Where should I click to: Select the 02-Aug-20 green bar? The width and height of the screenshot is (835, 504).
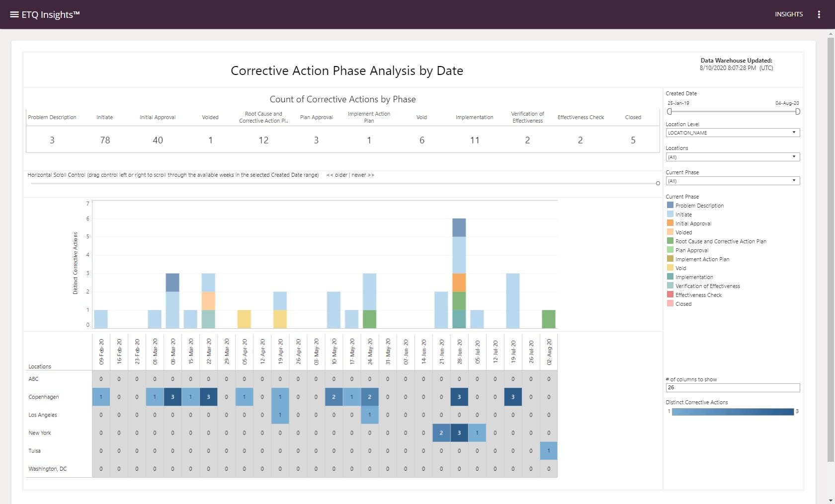(x=549, y=319)
